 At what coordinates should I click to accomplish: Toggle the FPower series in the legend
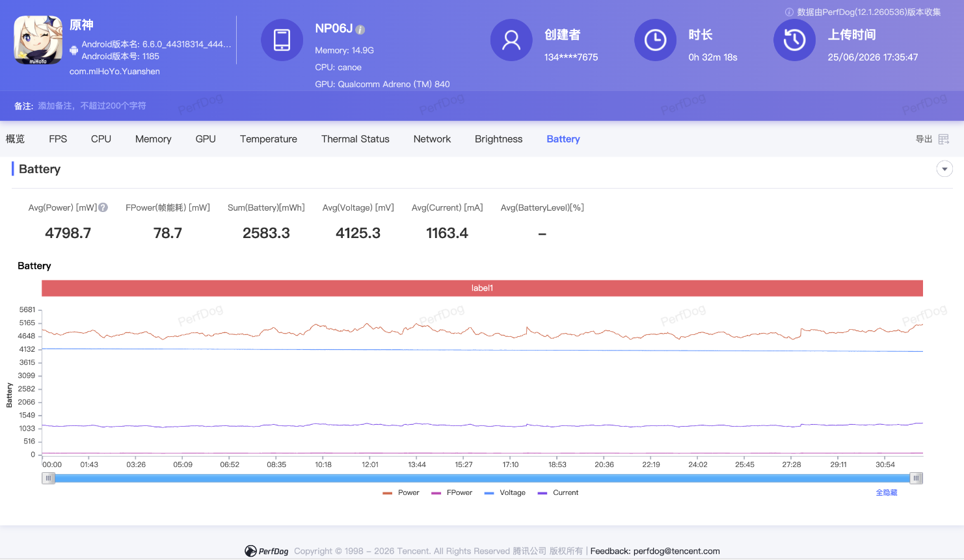coord(451,493)
